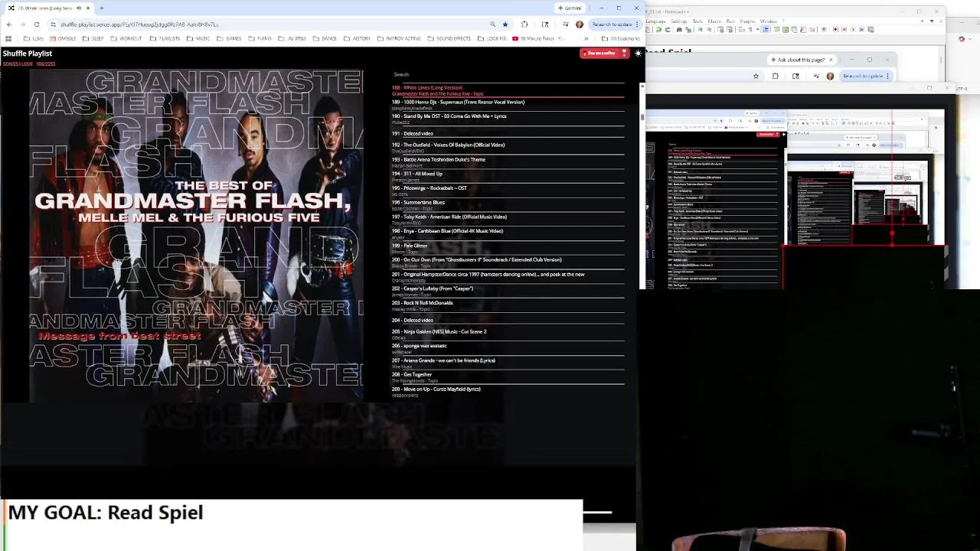Open the GAMES bookmarks folder

229,38
